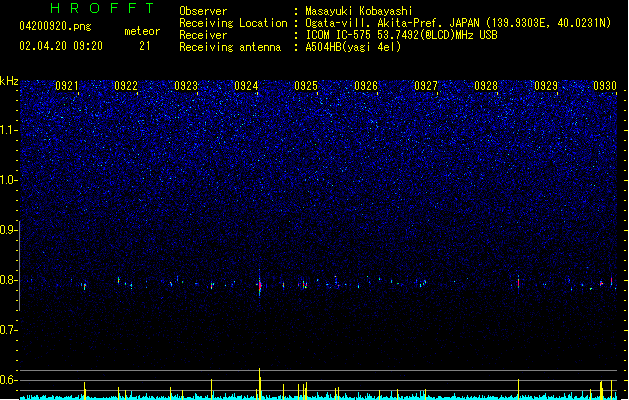Click the 0921 time marker
This screenshot has height=400, width=629.
(x=67, y=86)
